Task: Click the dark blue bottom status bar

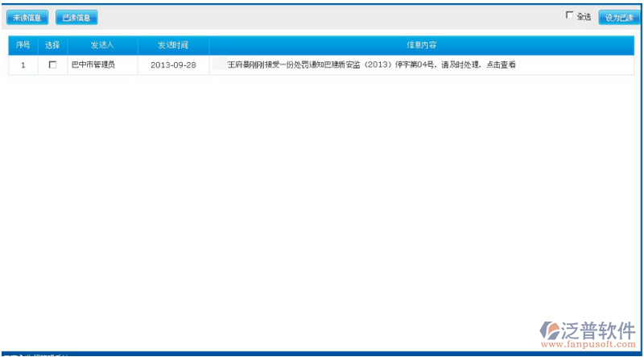Action: (322, 354)
